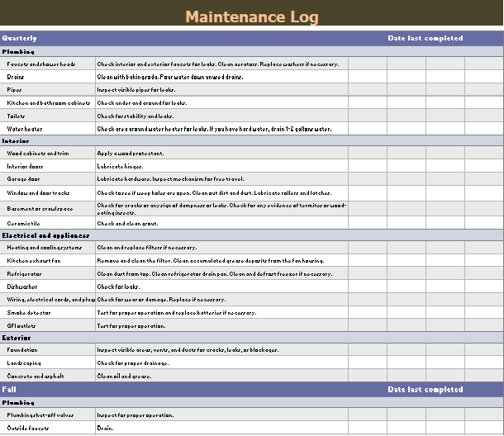
Task: Click Date last completed in Quarterly row
Action: [426, 38]
